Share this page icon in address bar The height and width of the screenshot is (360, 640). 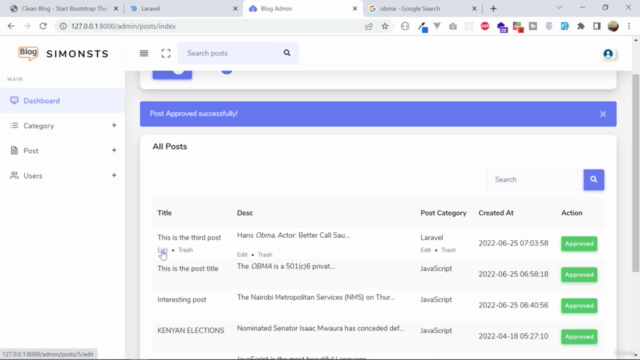[x=369, y=26]
